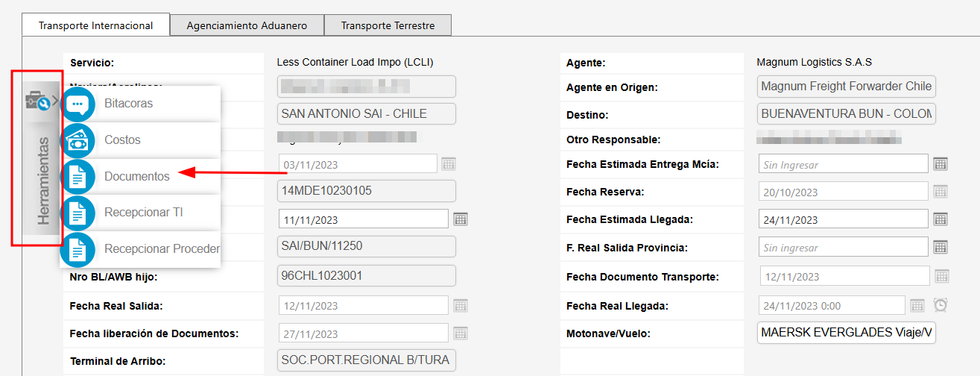The height and width of the screenshot is (376, 980).
Task: Switch to the Agenciamiento Aduanero tab
Action: pyautogui.click(x=247, y=25)
